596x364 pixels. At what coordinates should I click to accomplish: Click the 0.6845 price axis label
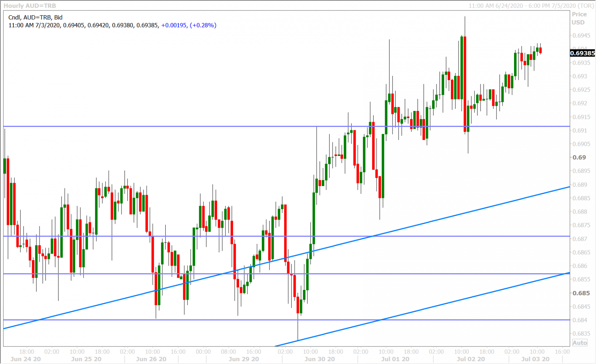(x=581, y=307)
